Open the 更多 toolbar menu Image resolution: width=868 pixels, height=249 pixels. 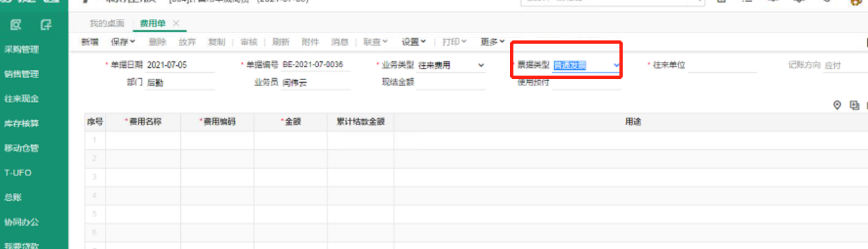(493, 42)
